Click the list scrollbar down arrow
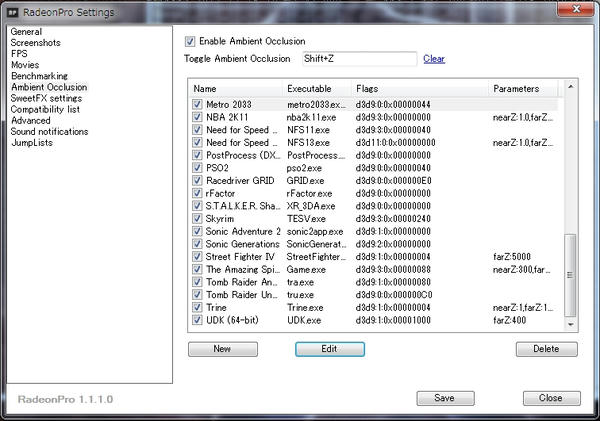The height and width of the screenshot is (421, 600). (570, 325)
